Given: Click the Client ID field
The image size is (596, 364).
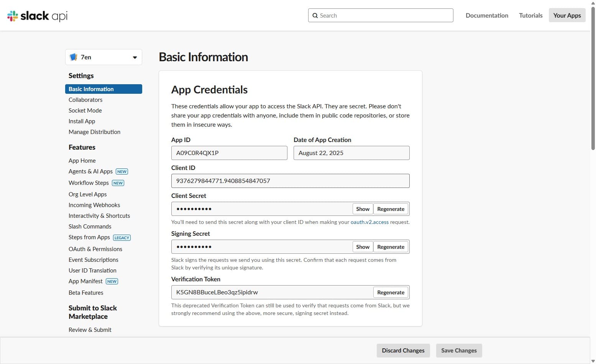Looking at the screenshot, I should 290,181.
